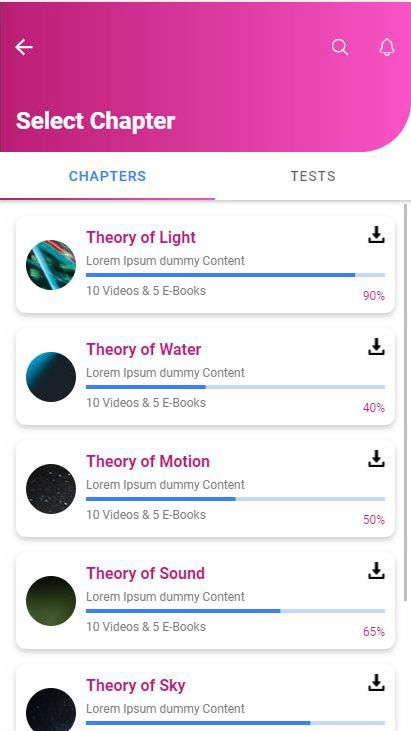Viewport: 411px width, 731px height.
Task: Open the Theory of Light title
Action: (141, 237)
